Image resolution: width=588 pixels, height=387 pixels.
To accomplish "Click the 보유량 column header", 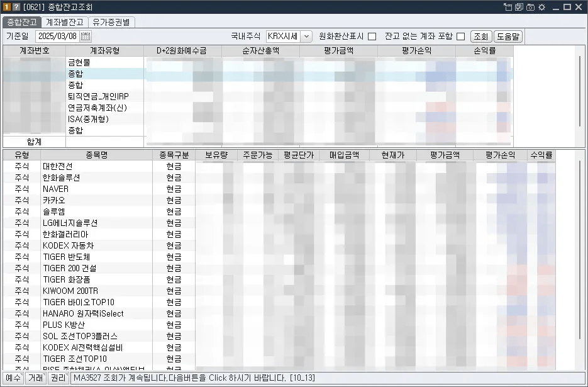I will 216,155.
